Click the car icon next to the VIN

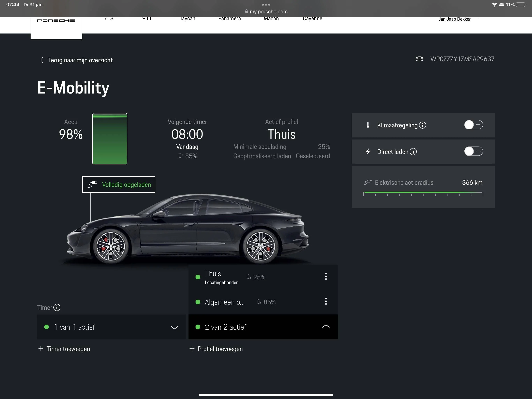[x=419, y=59]
